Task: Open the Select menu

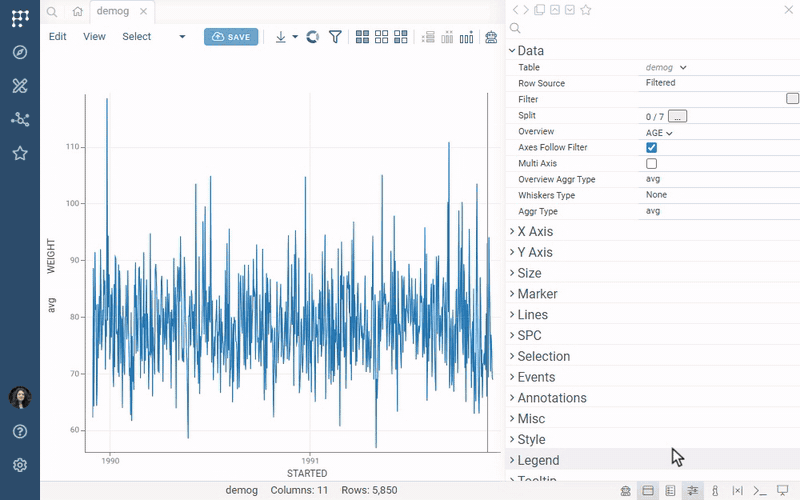Action: point(137,37)
